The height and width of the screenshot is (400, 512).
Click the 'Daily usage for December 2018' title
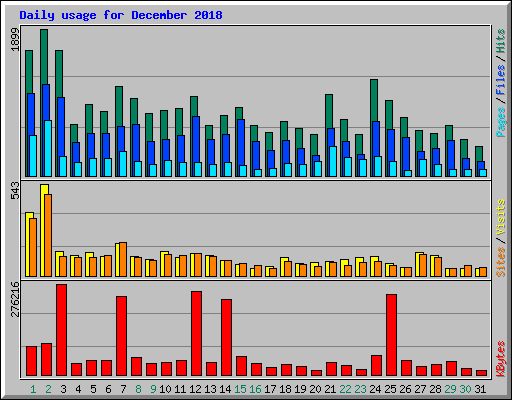point(121,15)
